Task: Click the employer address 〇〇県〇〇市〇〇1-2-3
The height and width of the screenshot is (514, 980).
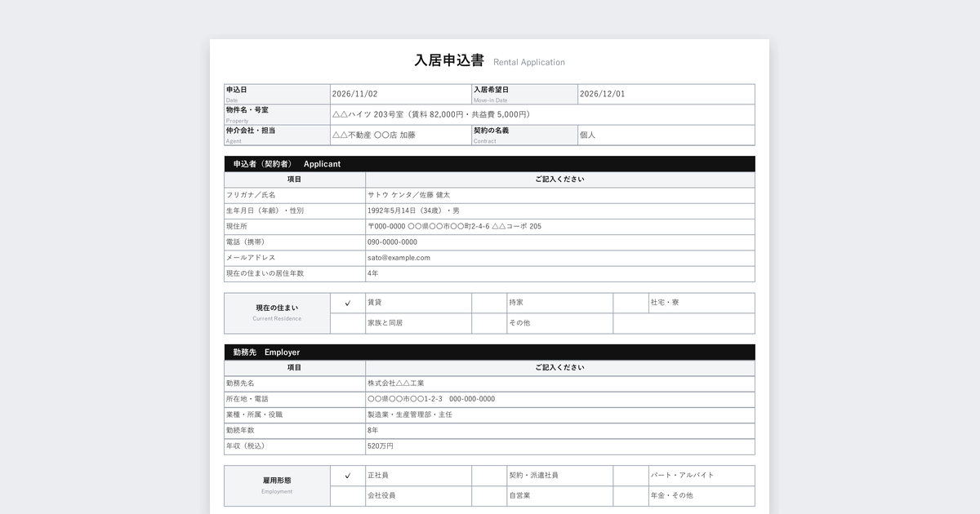Action: click(560, 399)
